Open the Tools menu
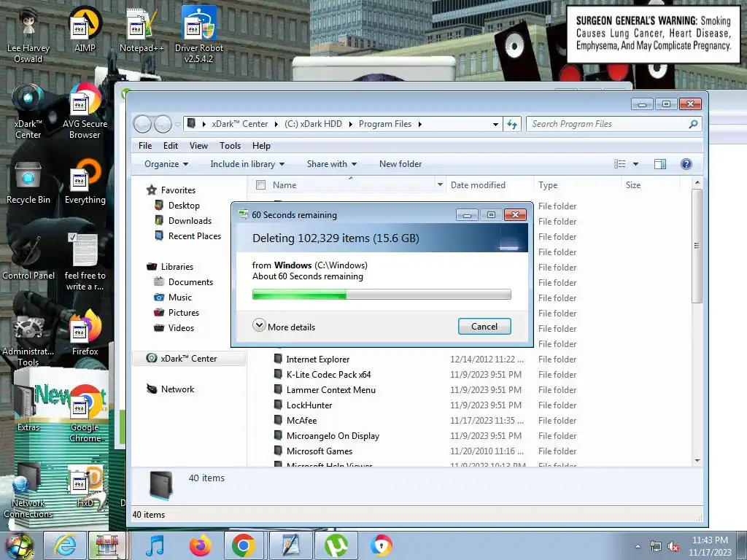Viewport: 747px width, 560px height. (x=230, y=146)
